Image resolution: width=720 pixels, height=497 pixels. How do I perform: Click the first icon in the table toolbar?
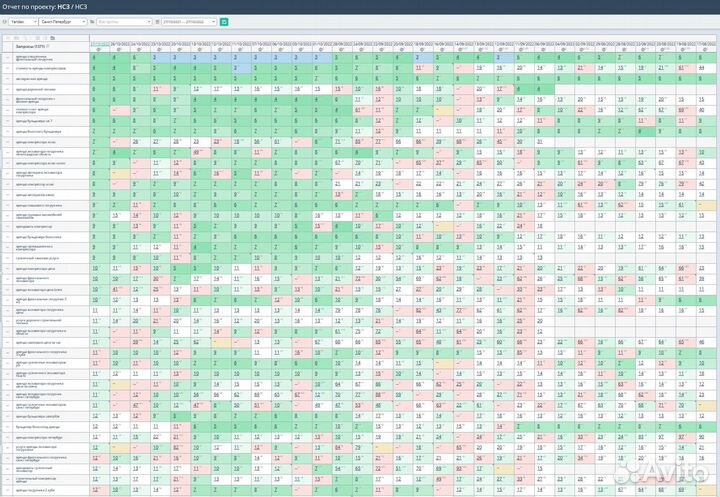[x=6, y=37]
